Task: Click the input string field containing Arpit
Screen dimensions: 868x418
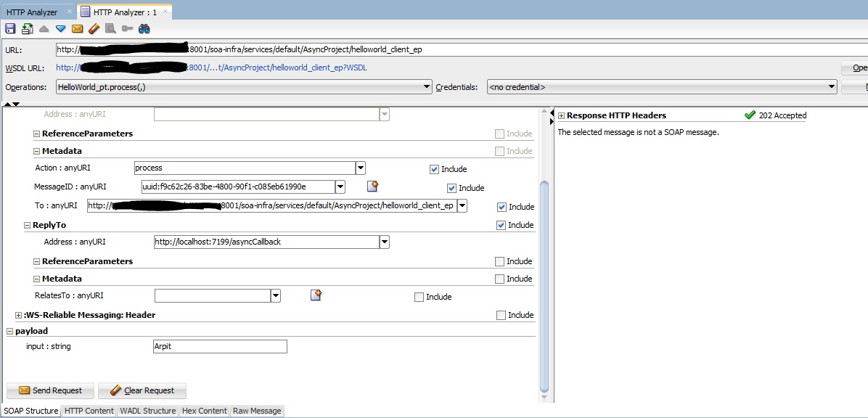Action: (220, 346)
